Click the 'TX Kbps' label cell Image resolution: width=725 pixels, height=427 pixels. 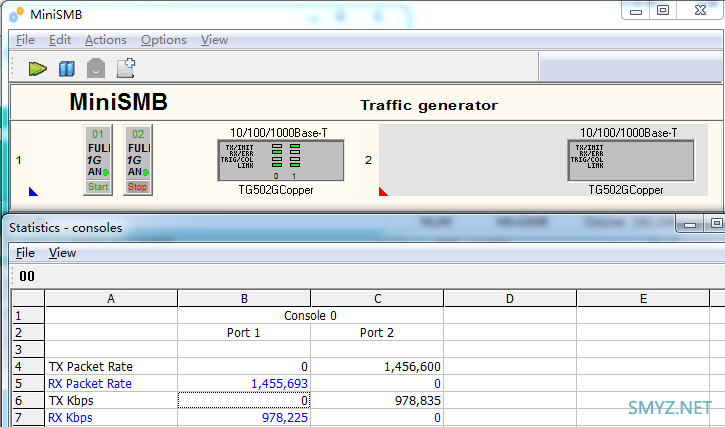111,401
